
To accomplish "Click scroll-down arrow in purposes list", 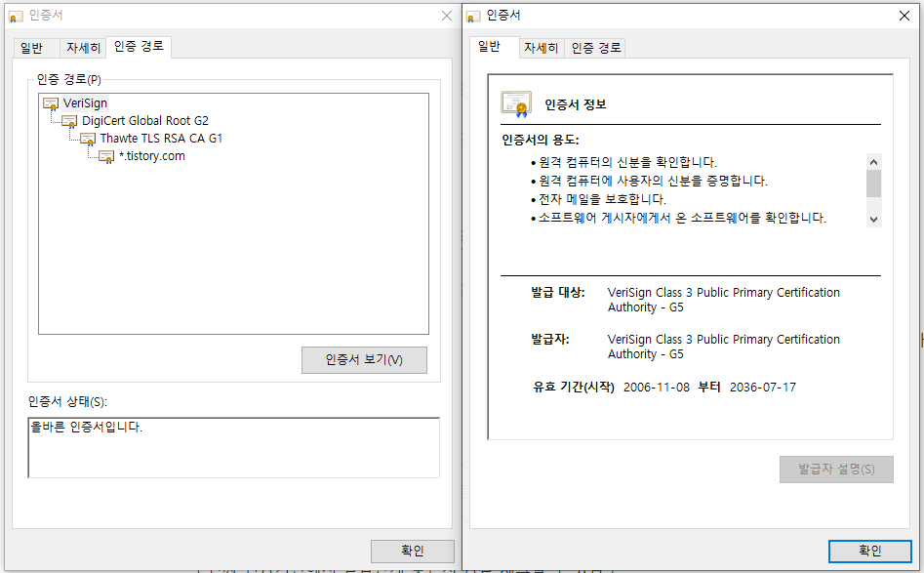I will click(874, 220).
